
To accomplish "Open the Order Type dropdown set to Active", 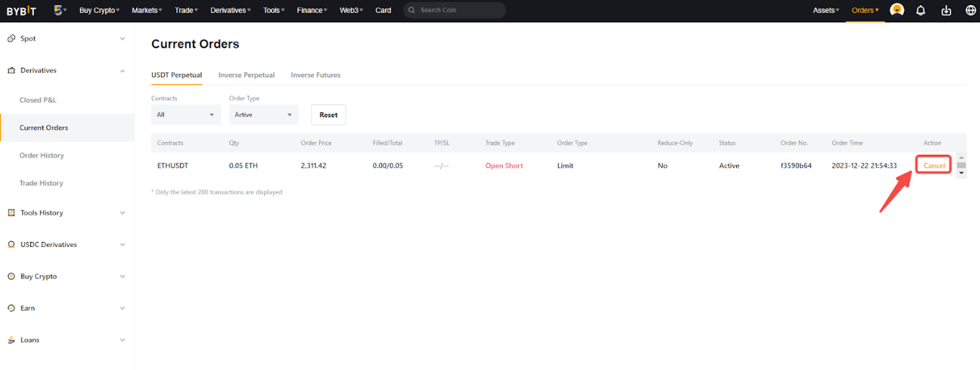I will 263,114.
